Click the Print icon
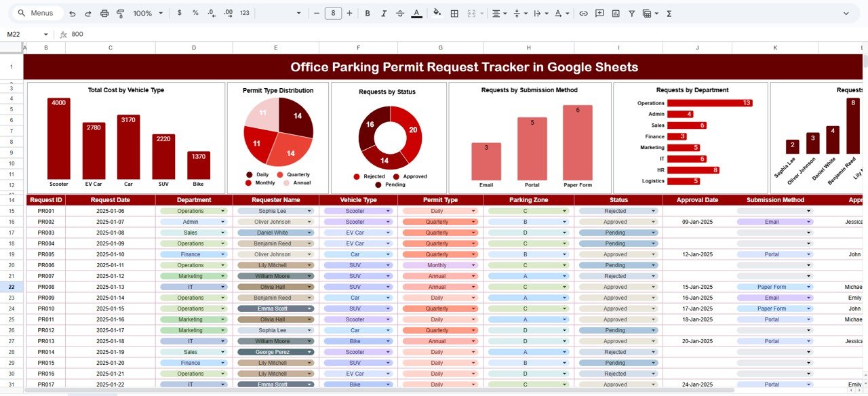This screenshot has width=868, height=396. pyautogui.click(x=103, y=13)
